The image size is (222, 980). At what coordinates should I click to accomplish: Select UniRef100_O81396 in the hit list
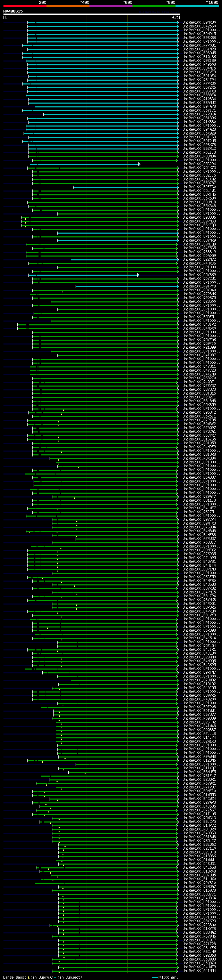point(199,118)
